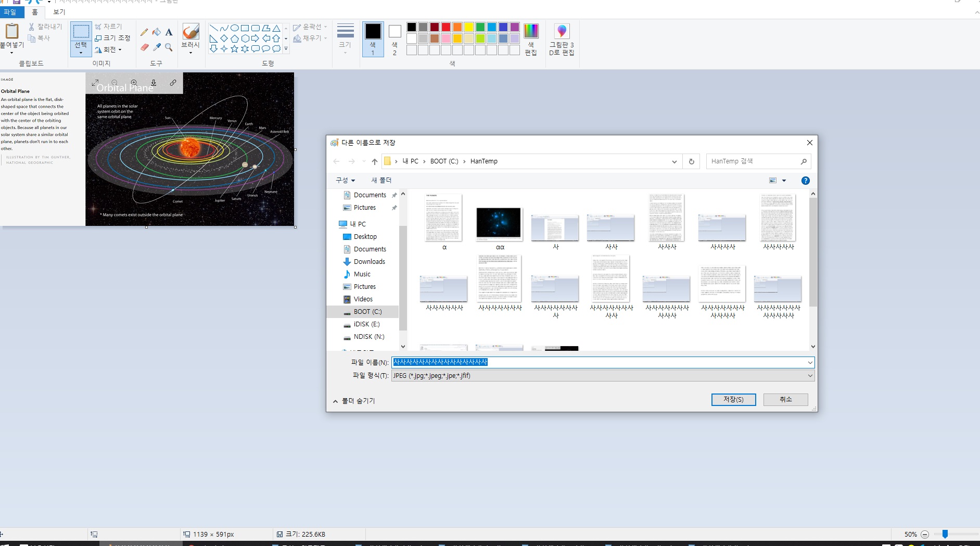
Task: Open the Rotate (회전) dropdown
Action: (x=108, y=50)
